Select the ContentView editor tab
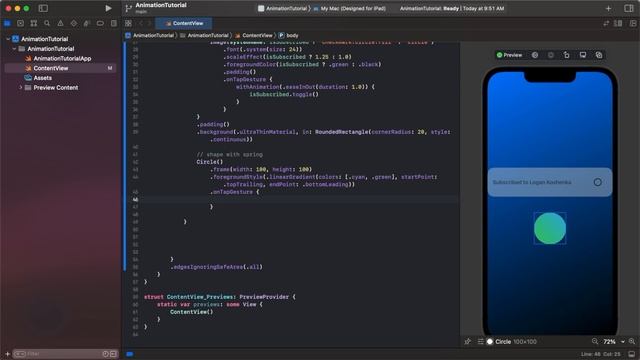This screenshot has width=640, height=360. 184,23
